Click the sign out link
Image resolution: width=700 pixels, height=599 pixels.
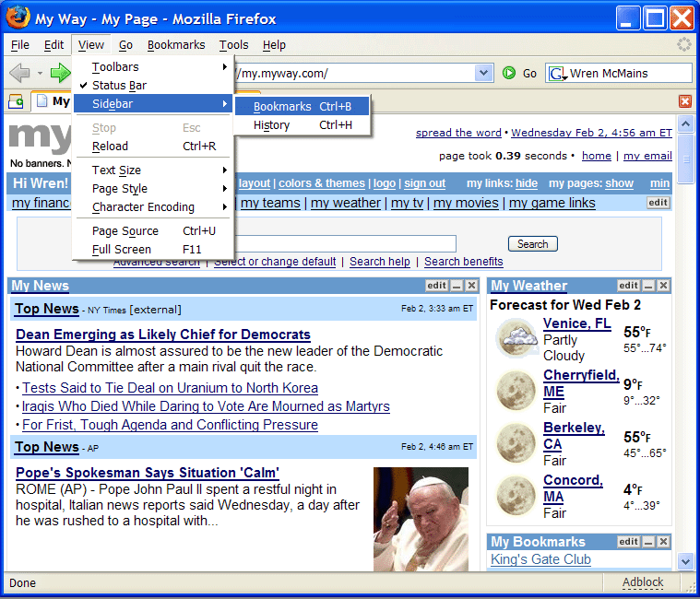coord(424,183)
